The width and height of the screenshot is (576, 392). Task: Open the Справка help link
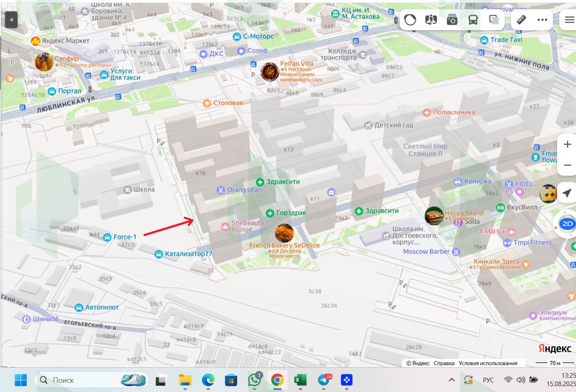(444, 363)
